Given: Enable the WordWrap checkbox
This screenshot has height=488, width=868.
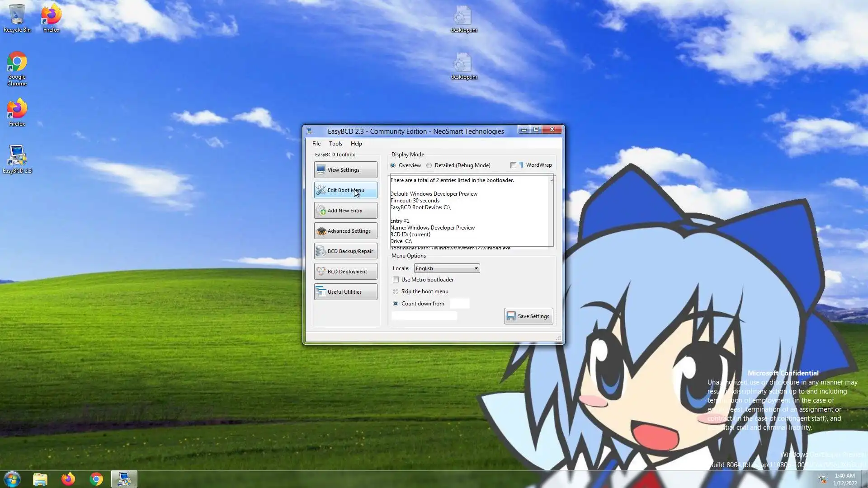Looking at the screenshot, I should point(513,165).
